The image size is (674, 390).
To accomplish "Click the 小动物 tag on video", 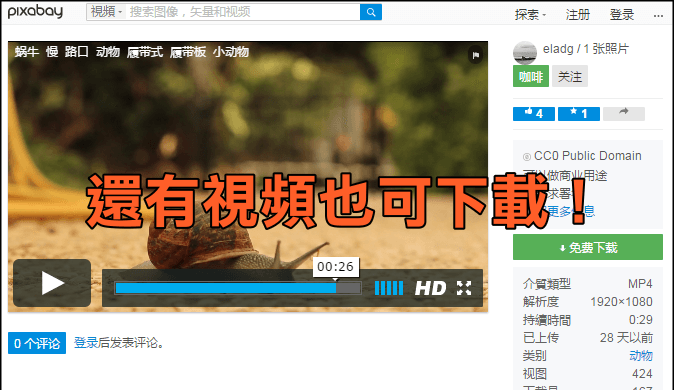I will coord(231,52).
